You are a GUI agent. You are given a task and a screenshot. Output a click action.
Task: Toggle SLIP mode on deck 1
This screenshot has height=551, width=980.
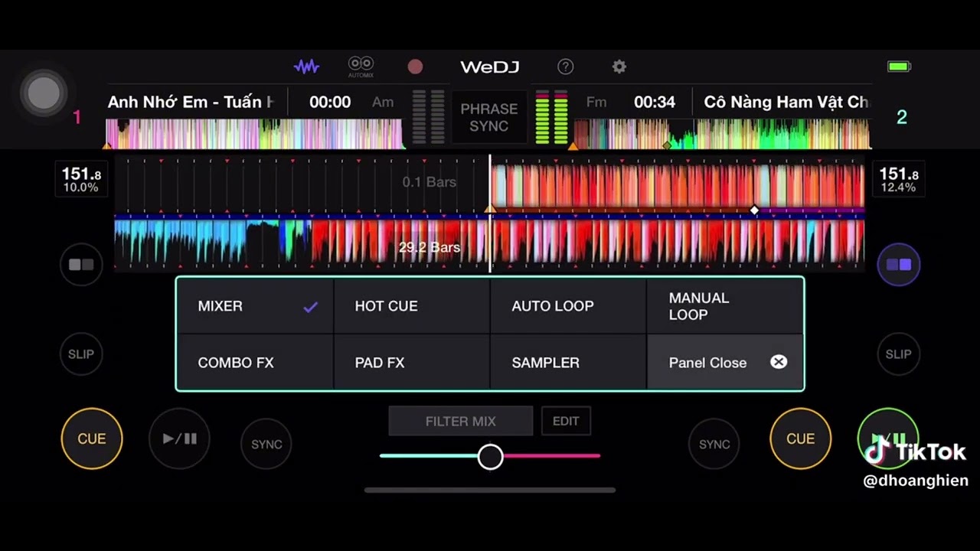81,354
